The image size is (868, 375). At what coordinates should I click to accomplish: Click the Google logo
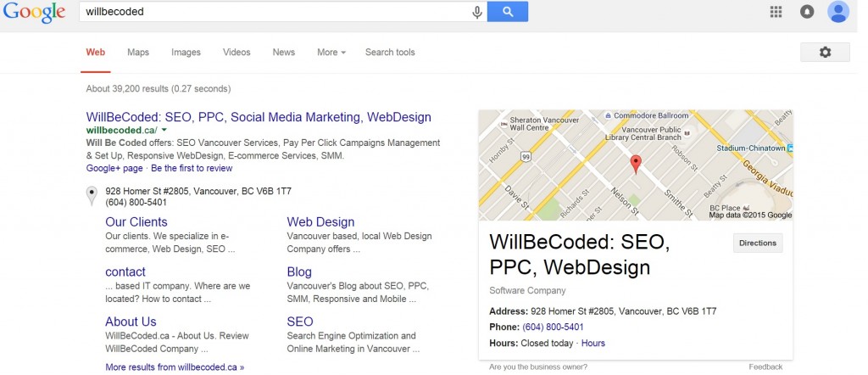[x=34, y=12]
